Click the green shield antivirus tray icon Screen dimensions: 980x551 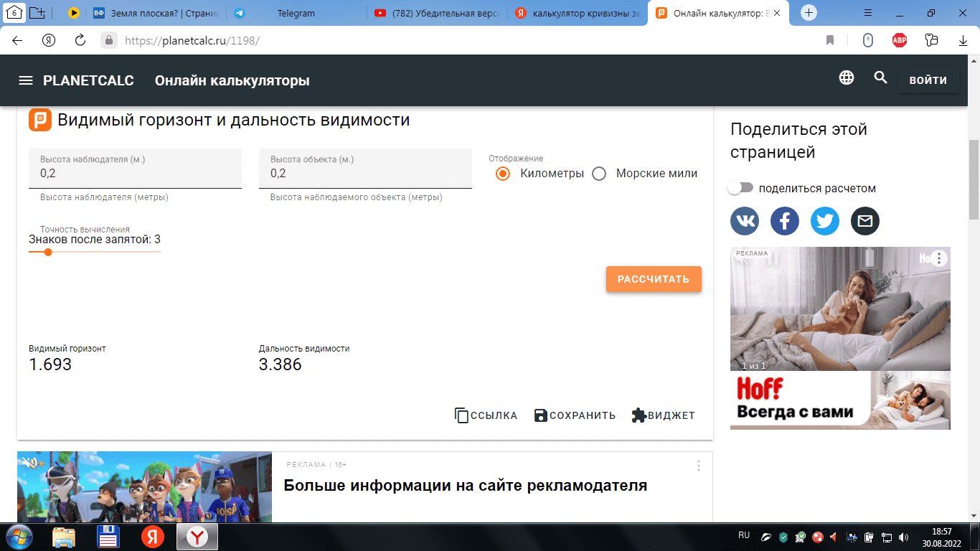coord(783,537)
